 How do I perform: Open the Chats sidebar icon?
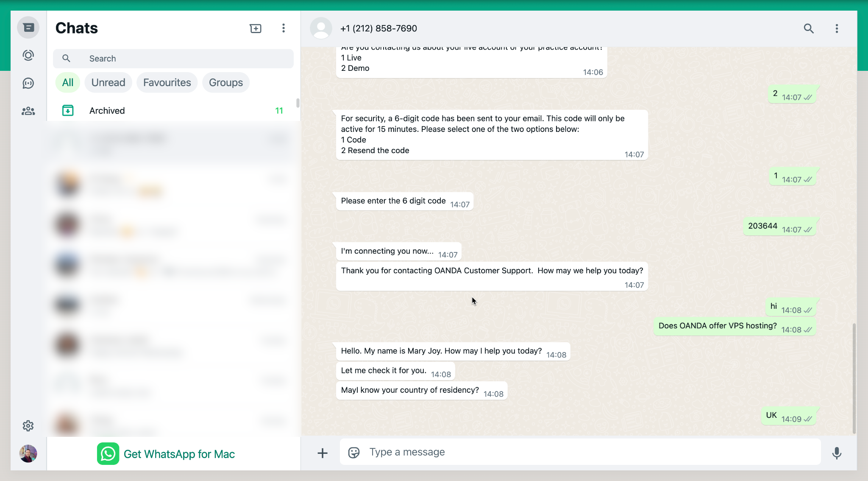coord(28,28)
